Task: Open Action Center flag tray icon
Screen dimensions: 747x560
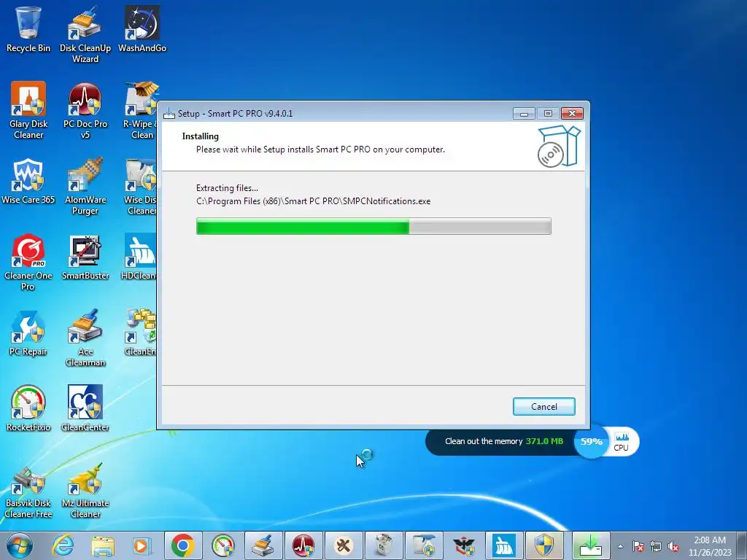Action: point(638,546)
